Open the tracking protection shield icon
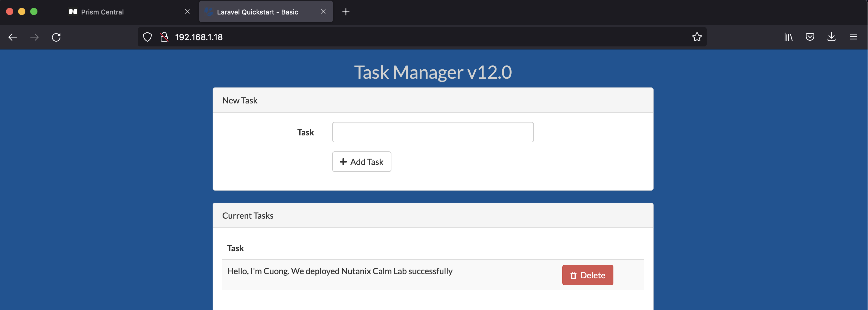The height and width of the screenshot is (310, 868). click(x=147, y=37)
